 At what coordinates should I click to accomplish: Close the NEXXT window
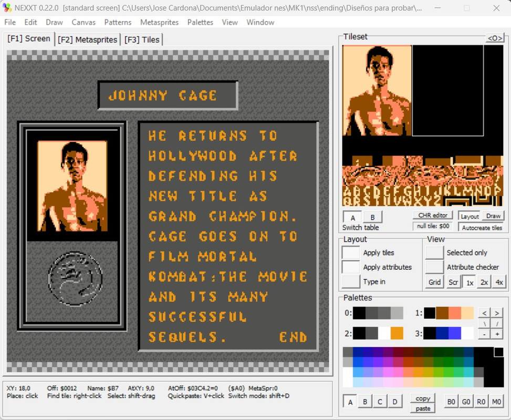pyautogui.click(x=496, y=8)
